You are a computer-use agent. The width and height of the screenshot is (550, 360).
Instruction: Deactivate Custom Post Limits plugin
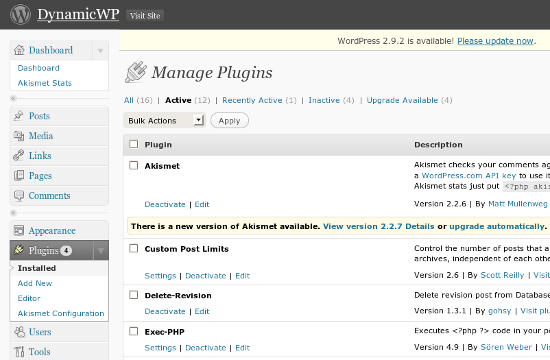click(x=206, y=276)
